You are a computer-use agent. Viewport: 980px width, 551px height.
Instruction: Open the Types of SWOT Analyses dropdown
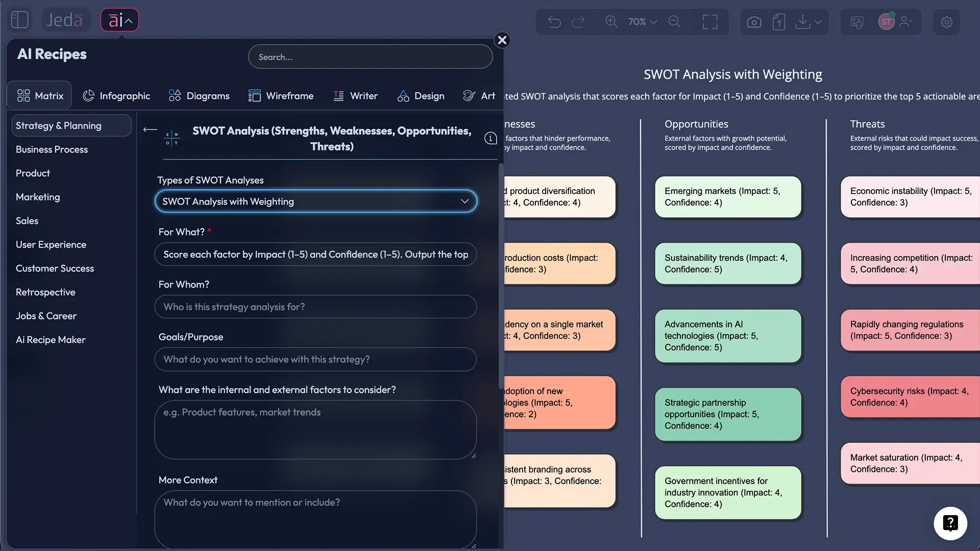[x=315, y=202]
